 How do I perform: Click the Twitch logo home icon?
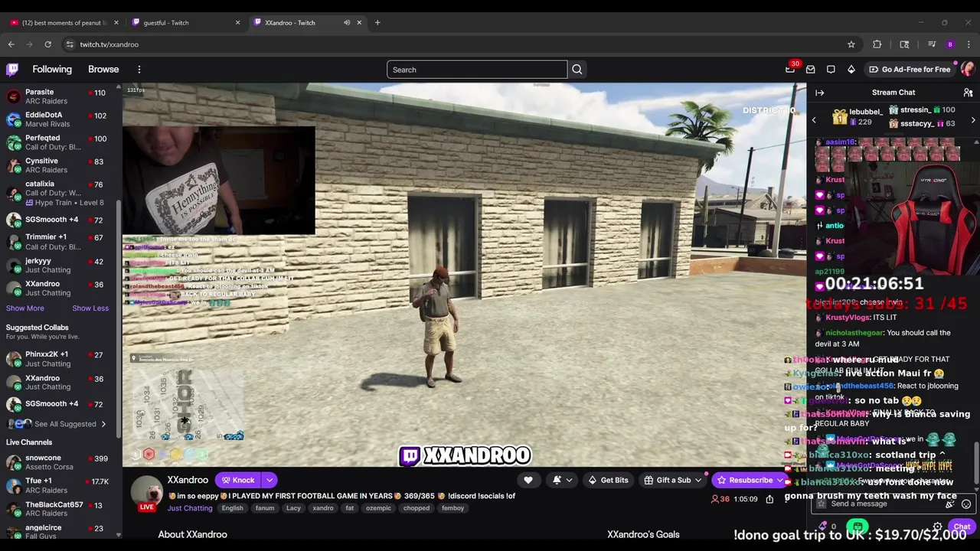pos(12,70)
